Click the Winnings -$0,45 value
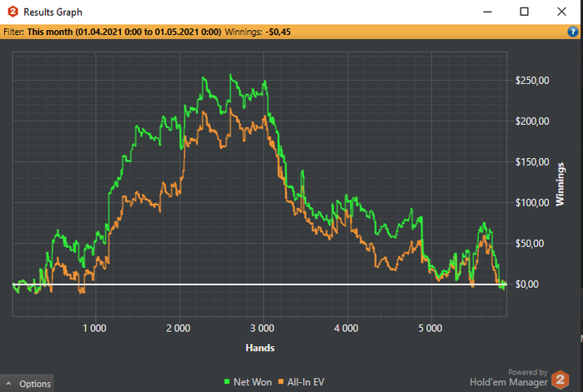Screen dimensions: 583x392 click(x=277, y=32)
